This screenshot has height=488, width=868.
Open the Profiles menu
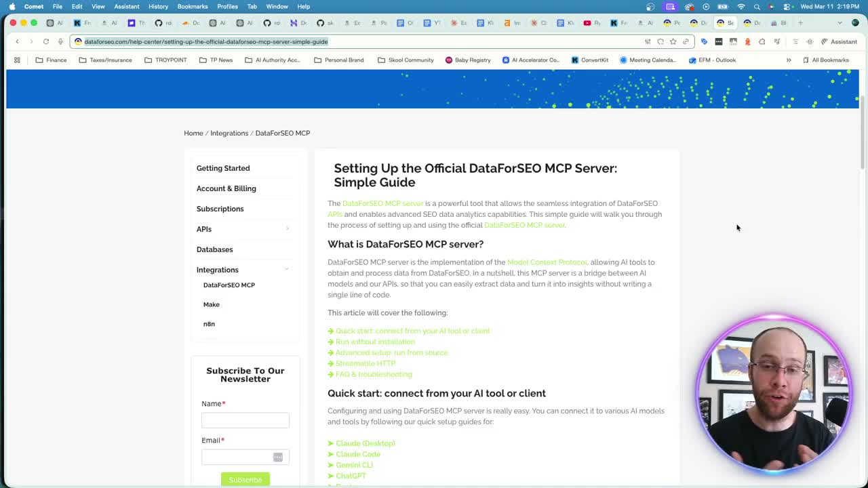227,7
